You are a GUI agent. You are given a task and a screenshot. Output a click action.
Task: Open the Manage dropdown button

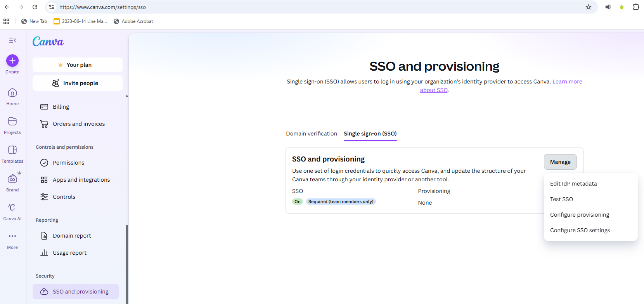tap(560, 162)
